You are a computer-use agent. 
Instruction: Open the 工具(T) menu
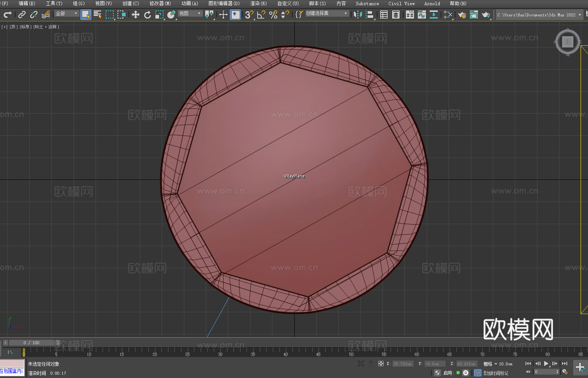tap(54, 3)
